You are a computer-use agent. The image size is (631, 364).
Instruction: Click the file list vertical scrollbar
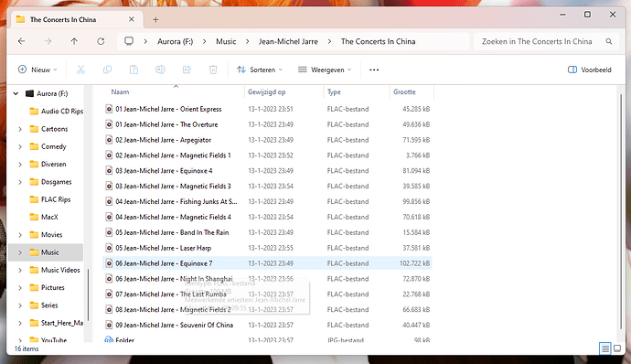coord(621,211)
